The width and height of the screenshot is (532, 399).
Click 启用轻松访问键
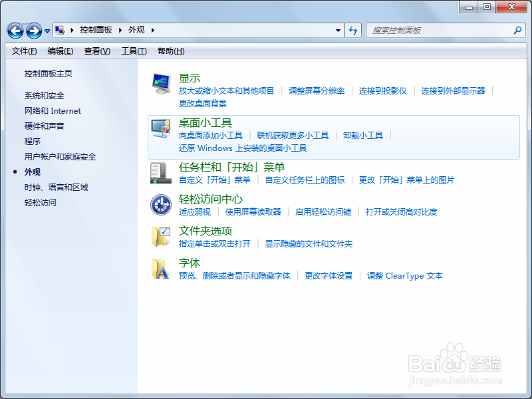(x=323, y=212)
